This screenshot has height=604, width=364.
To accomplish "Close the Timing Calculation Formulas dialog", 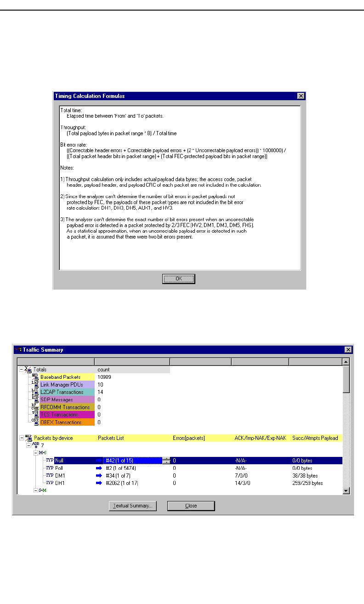I will 301,96.
